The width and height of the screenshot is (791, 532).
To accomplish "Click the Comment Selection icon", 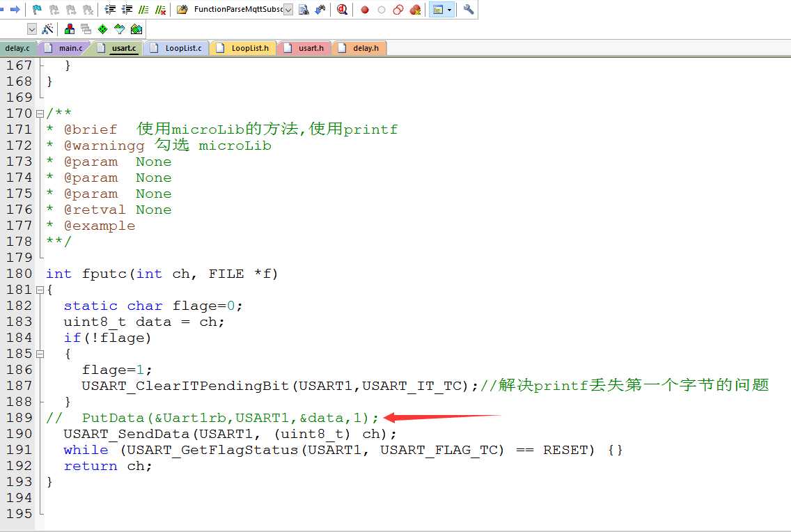I will [143, 9].
